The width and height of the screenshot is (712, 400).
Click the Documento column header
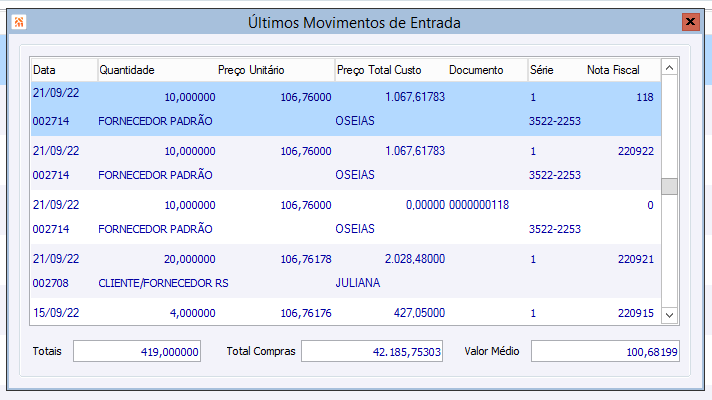pyautogui.click(x=487, y=70)
